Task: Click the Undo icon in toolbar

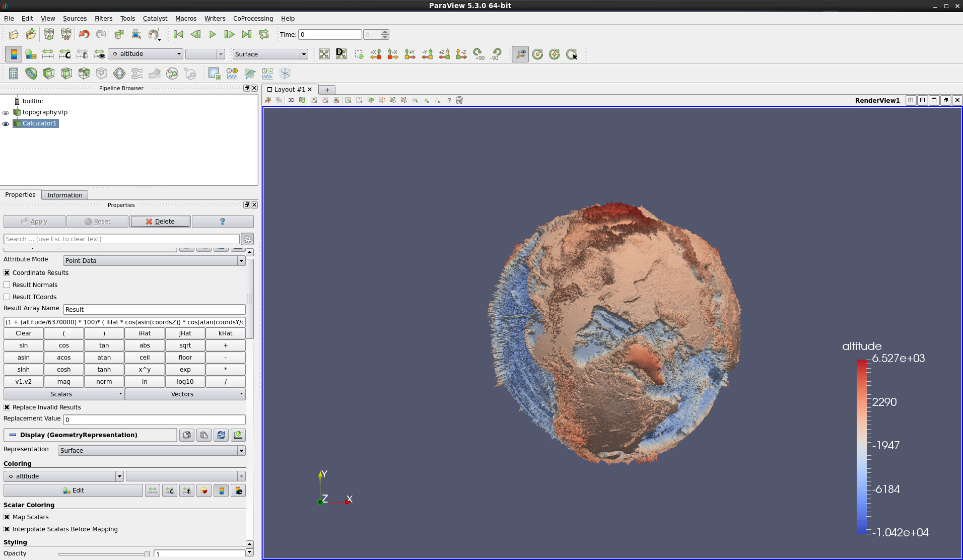Action: click(x=84, y=35)
